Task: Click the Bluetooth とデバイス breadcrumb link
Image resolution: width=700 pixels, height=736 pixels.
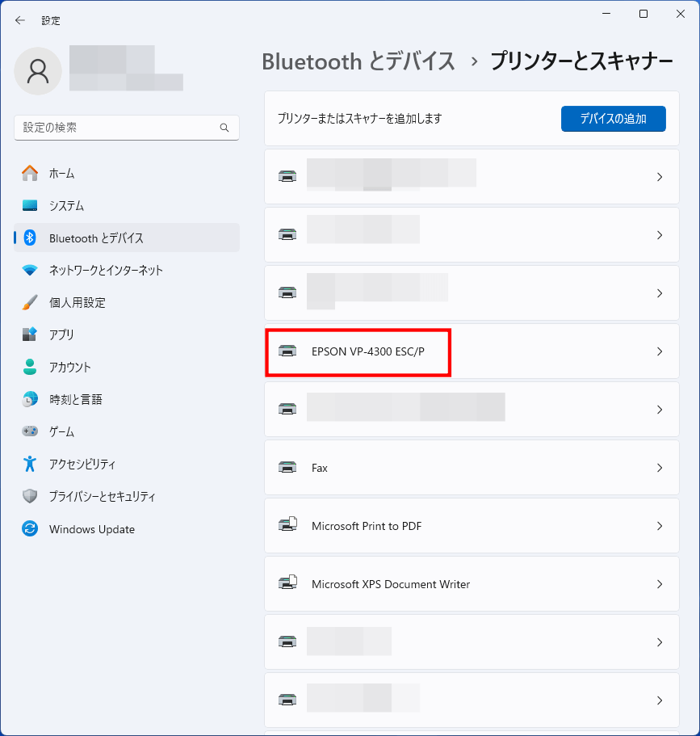Action: (x=358, y=61)
